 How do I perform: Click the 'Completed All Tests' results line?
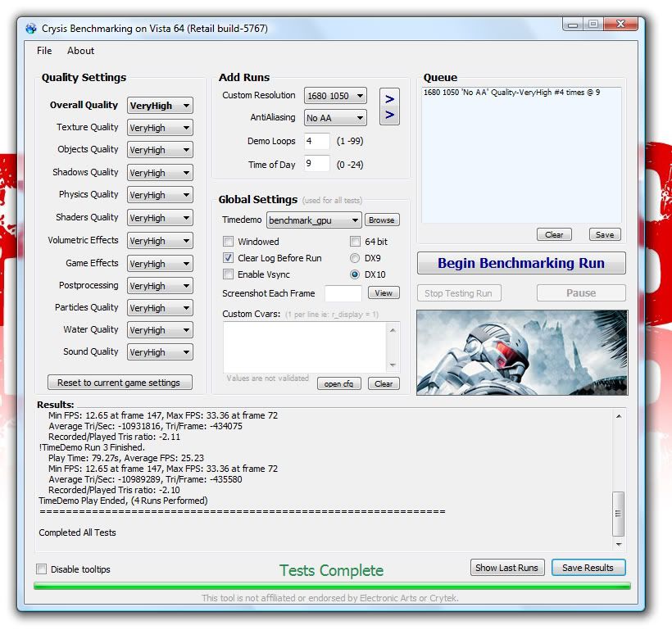[78, 532]
